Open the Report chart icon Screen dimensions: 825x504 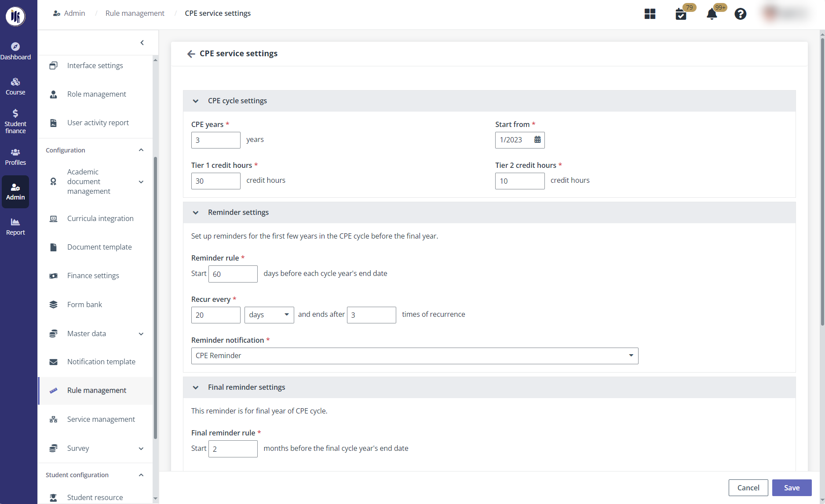coord(15,222)
